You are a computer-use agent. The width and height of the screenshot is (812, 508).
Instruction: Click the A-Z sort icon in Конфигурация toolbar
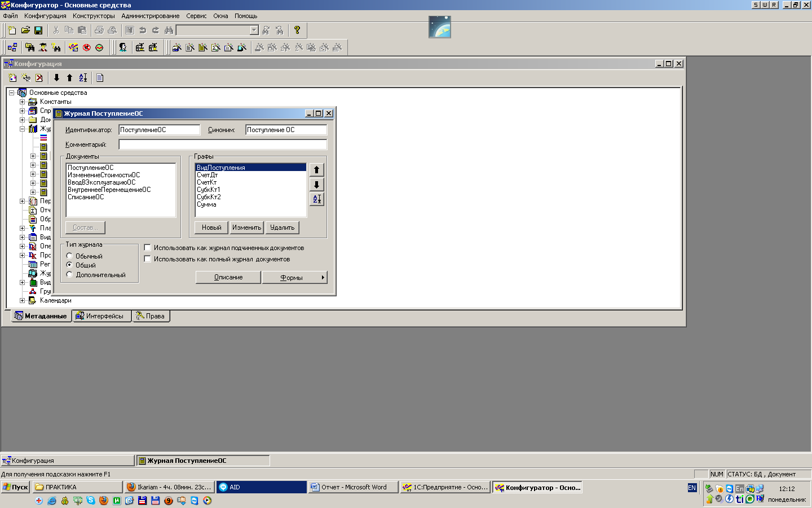[83, 78]
